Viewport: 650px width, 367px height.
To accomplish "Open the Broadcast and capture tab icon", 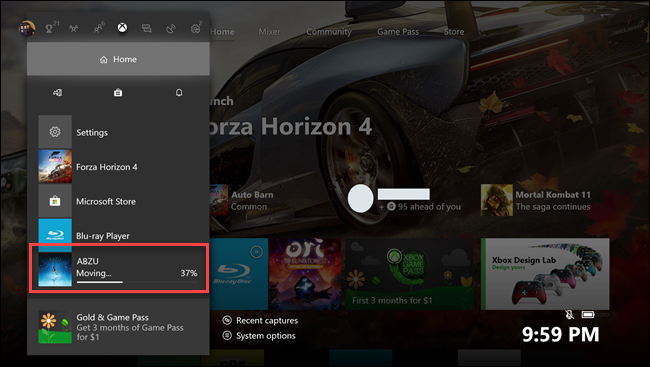I will pyautogui.click(x=171, y=28).
